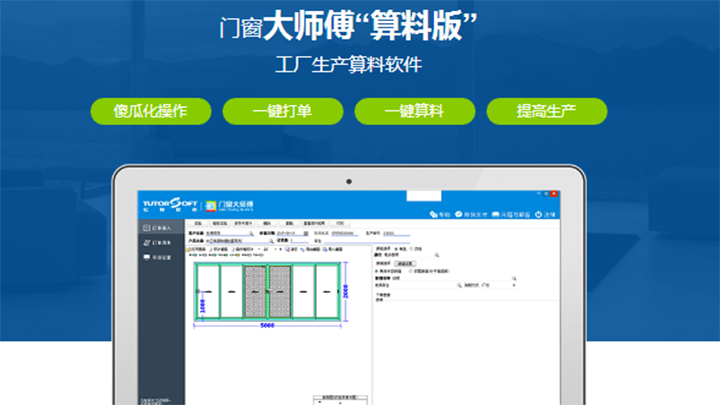Open 订单录入 in the dark sidebar
Image resolution: width=720 pixels, height=405 pixels.
click(161, 228)
